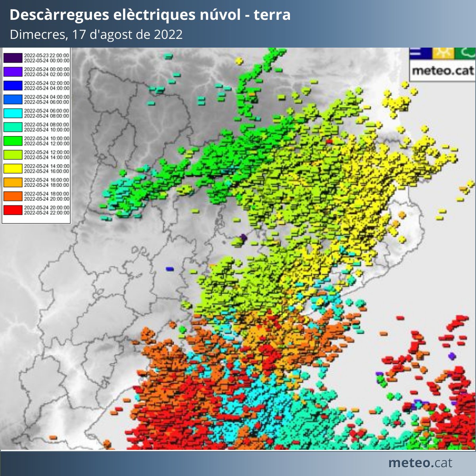Viewport: 476px width, 476px height.
Task: Click the green cloud icon in the logo
Action: [x=466, y=54]
